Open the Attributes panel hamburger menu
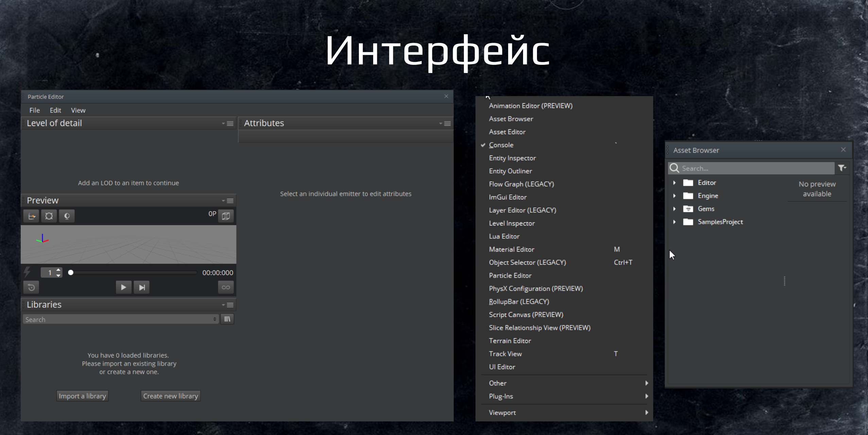 tap(448, 123)
